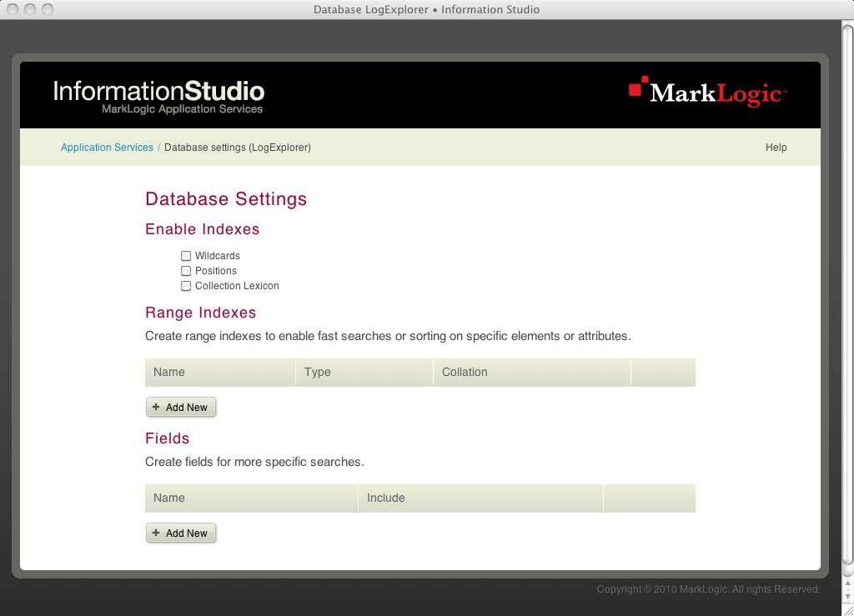Click the Database settings (LogExplorer) breadcrumb text
Image resolution: width=854 pixels, height=616 pixels.
click(x=238, y=148)
